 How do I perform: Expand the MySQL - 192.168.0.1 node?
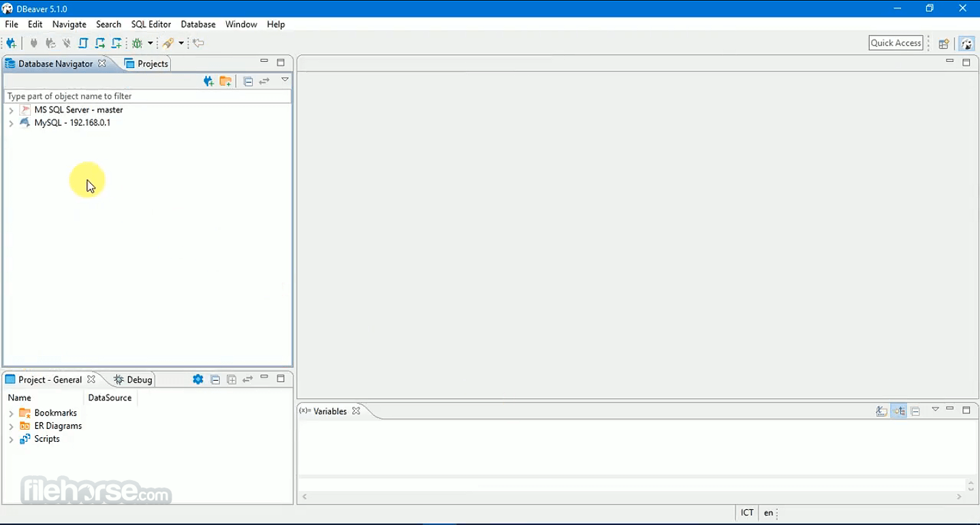pyautogui.click(x=11, y=123)
